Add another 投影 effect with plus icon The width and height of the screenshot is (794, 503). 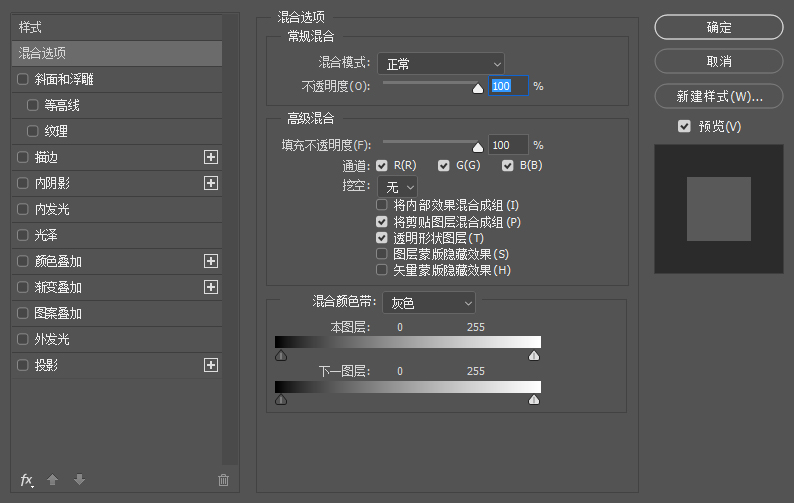tap(211, 365)
